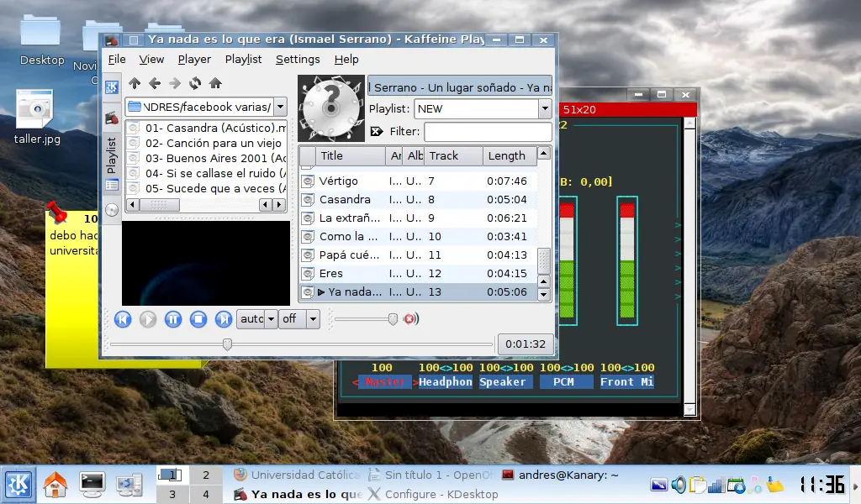Viewport: 861px width, 504px height.
Task: Reload the file browser directory
Action: point(195,83)
